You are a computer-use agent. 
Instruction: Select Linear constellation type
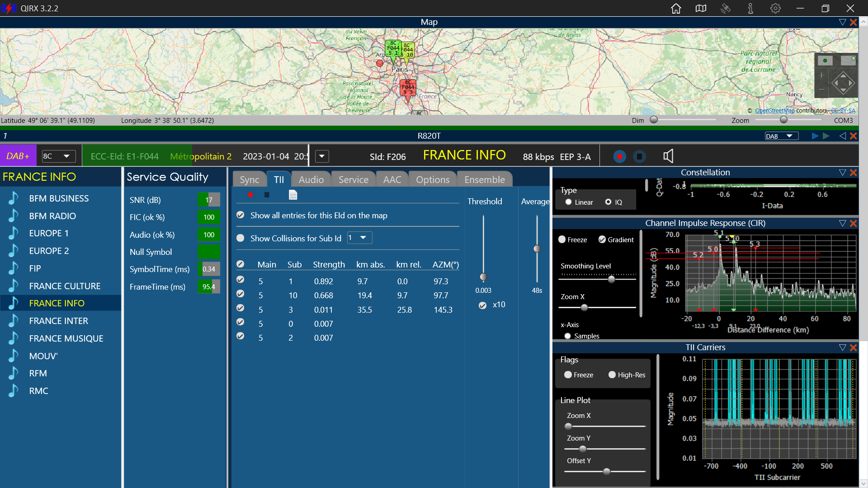(x=569, y=202)
